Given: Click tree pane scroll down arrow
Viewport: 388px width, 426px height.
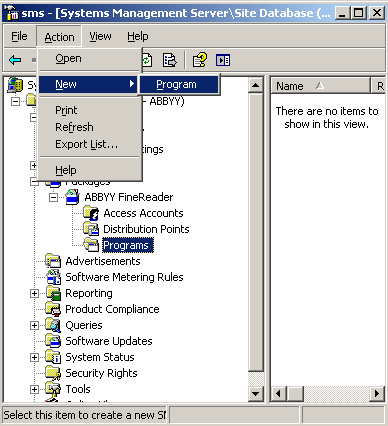Looking at the screenshot, I should pyautogui.click(x=256, y=393).
